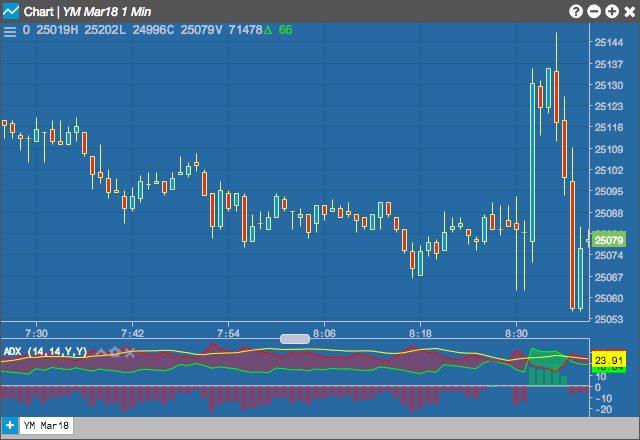640x440 pixels.
Task: Click the ADX axis label -20
Action: point(604,409)
